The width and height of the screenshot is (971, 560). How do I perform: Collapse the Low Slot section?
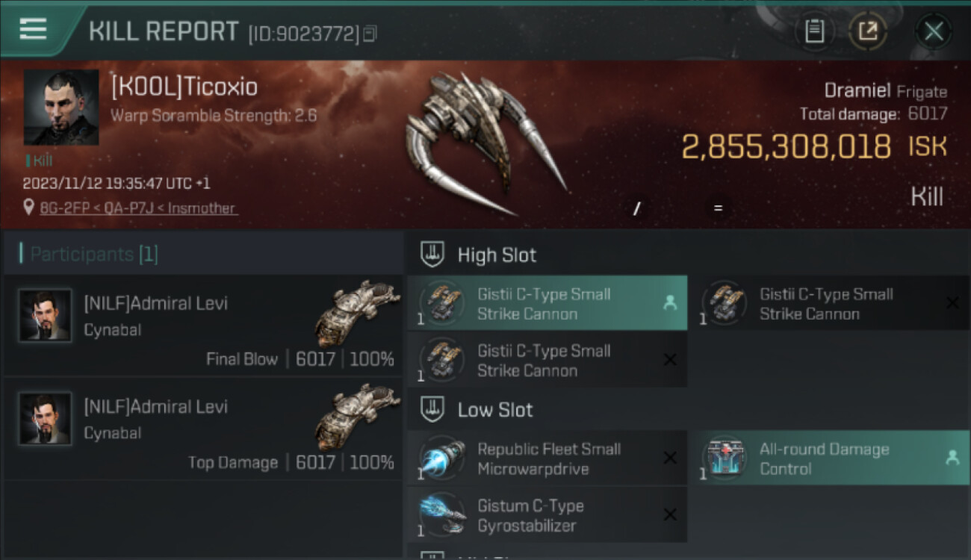click(432, 409)
